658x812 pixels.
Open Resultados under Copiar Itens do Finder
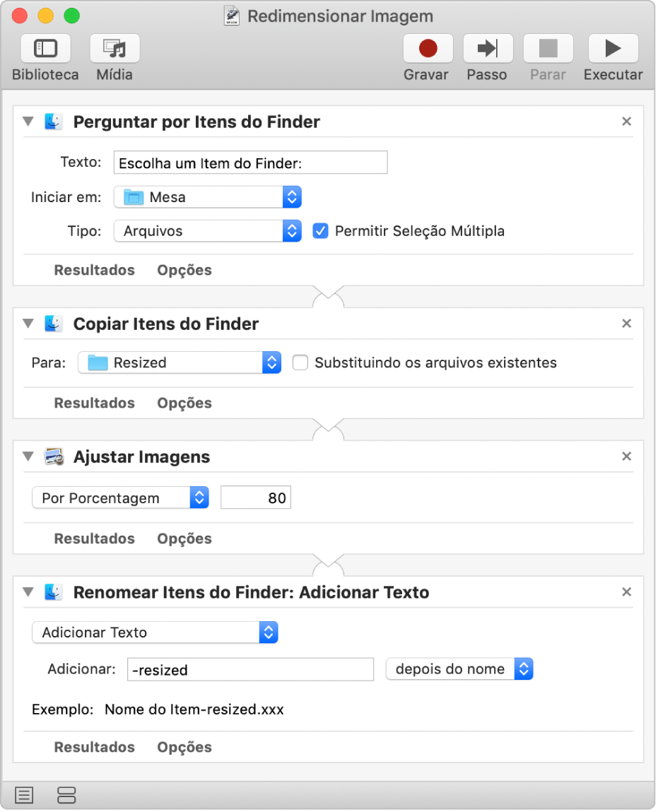[94, 403]
